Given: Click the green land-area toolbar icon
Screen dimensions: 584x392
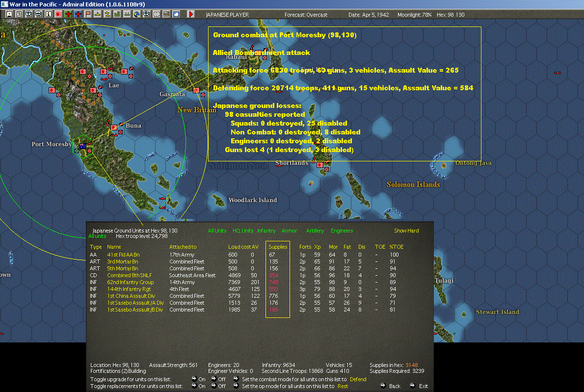Looking at the screenshot, I should coord(117,14).
